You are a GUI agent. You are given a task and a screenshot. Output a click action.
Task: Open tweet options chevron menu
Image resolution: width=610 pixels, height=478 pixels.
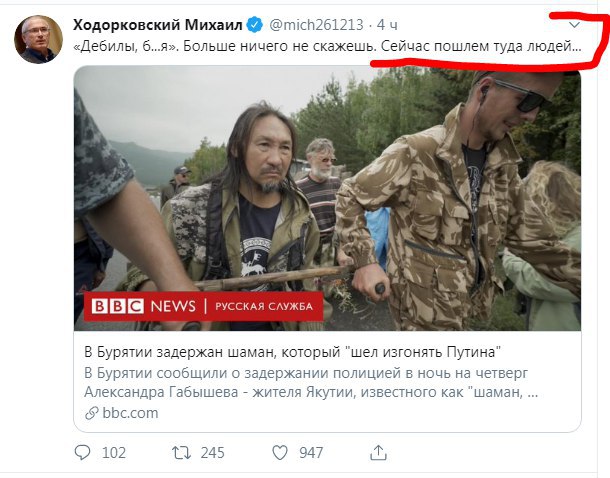[575, 25]
